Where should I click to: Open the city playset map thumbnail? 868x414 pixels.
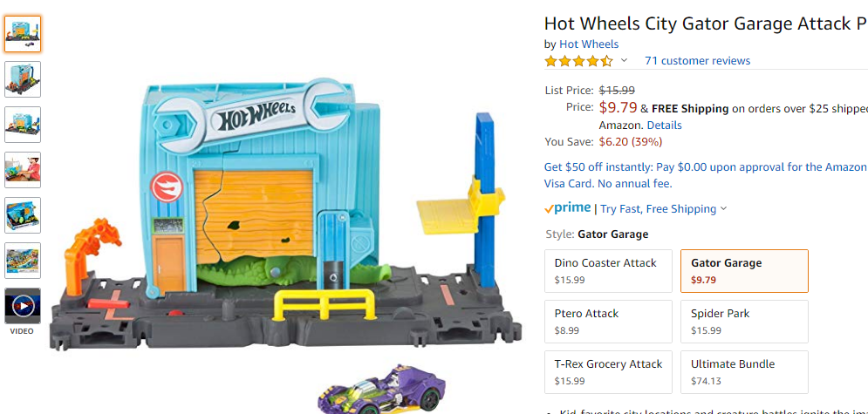coord(23,261)
